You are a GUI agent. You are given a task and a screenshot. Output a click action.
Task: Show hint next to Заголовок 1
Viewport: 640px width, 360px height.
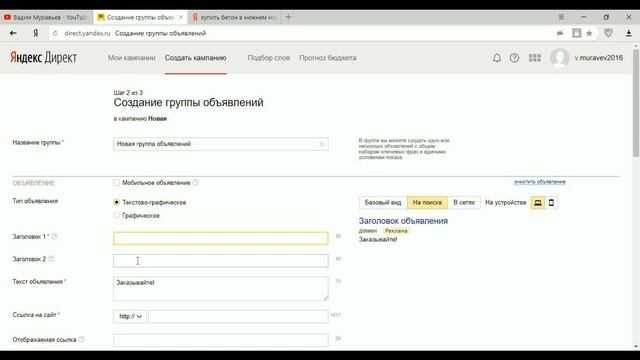(55, 236)
